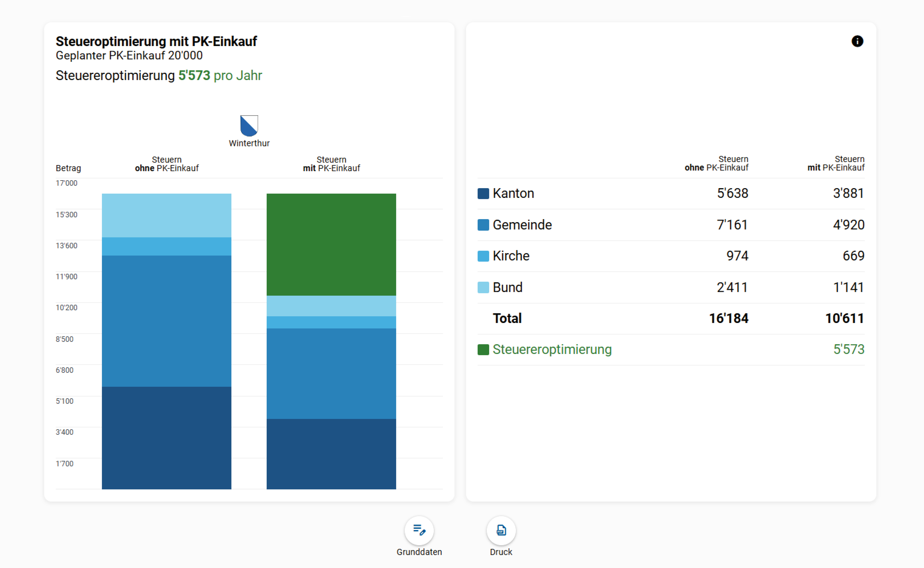The image size is (924, 568).
Task: Click the green segment in the mit PK-Einkauf bar
Action: pos(331,244)
